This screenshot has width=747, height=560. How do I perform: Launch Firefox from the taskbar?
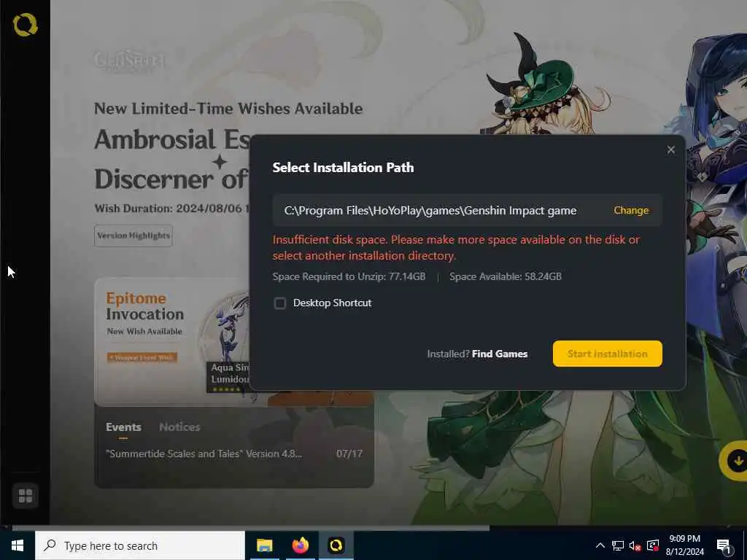pos(300,545)
